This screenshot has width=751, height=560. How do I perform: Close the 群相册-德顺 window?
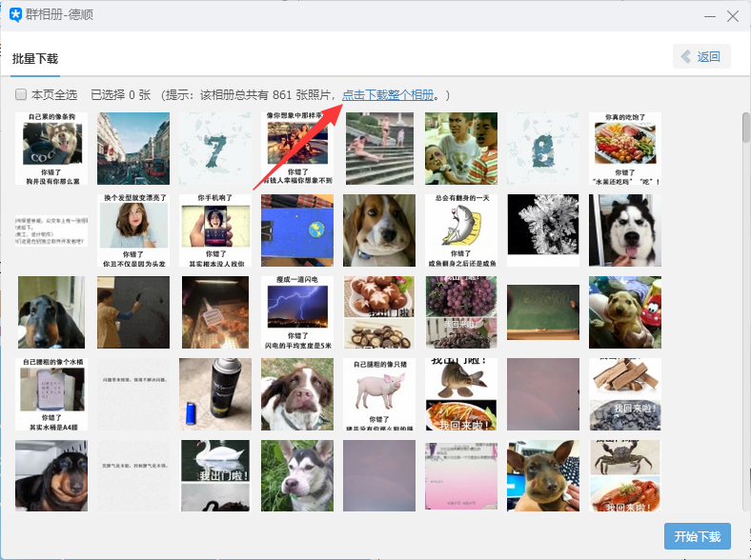[x=732, y=16]
